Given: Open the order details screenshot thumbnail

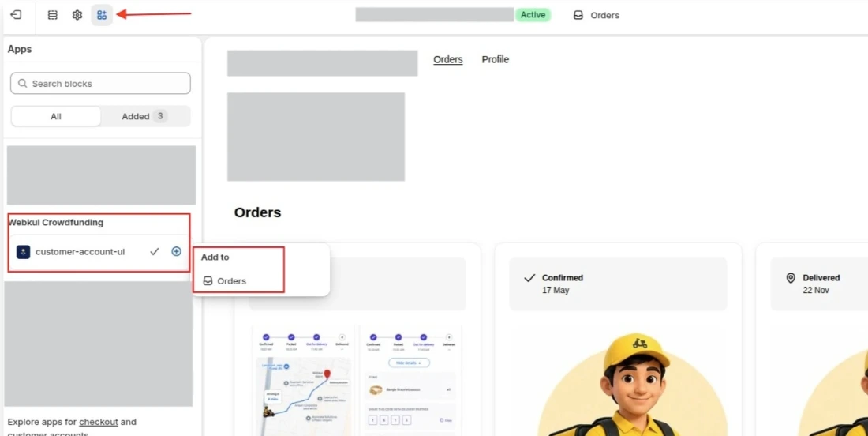Looking at the screenshot, I should click(410, 382).
